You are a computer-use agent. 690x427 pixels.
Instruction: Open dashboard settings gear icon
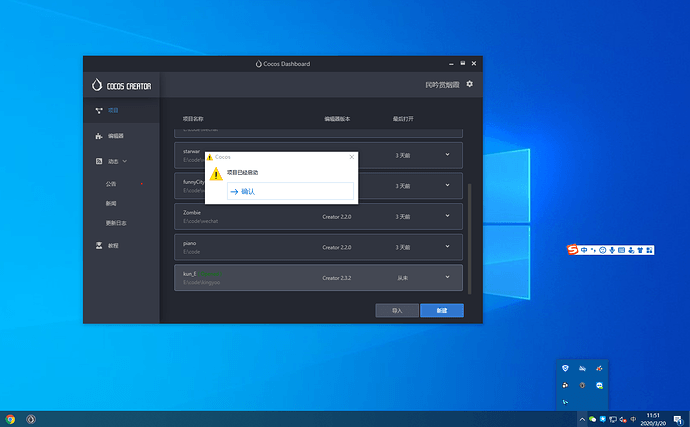(470, 84)
